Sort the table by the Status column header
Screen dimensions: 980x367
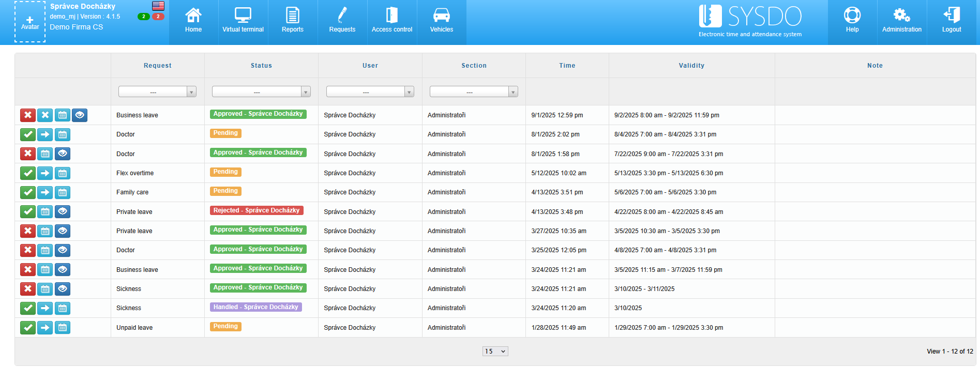coord(261,66)
